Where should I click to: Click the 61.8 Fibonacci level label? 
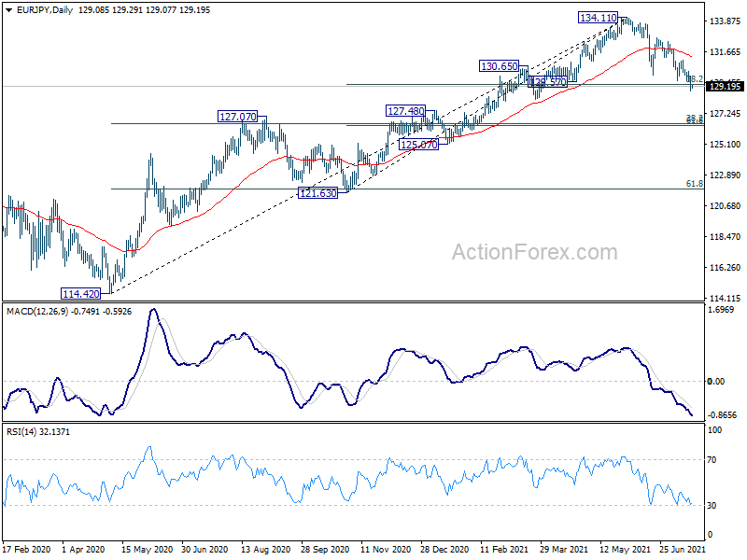pyautogui.click(x=694, y=183)
